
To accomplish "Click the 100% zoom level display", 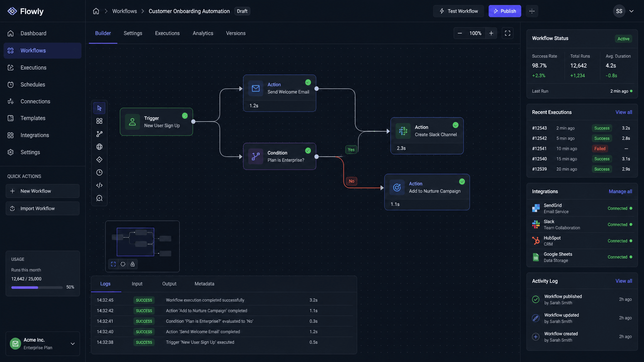I will pyautogui.click(x=475, y=33).
